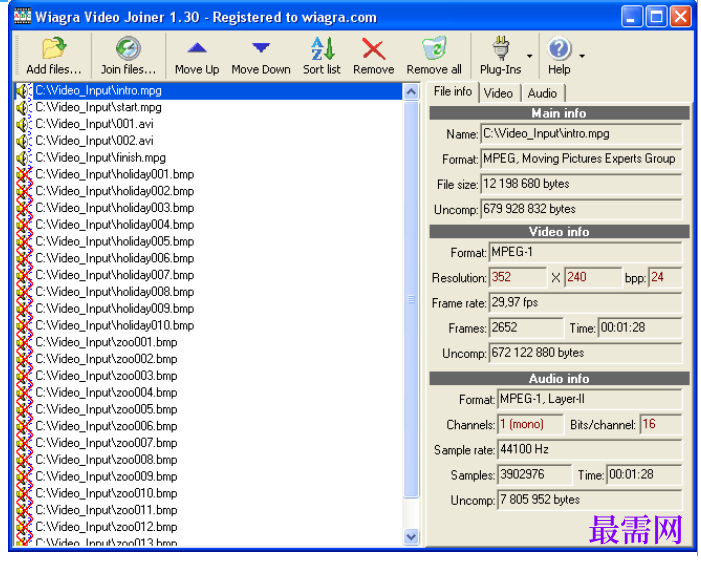The image size is (701, 561).
Task: Sort the file list alphabetically
Action: tap(322, 56)
